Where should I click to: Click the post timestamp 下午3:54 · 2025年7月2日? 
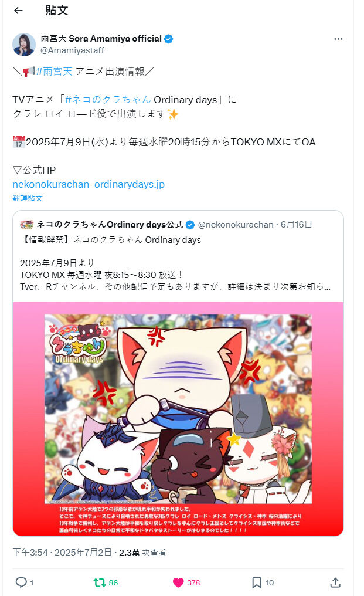click(x=62, y=552)
